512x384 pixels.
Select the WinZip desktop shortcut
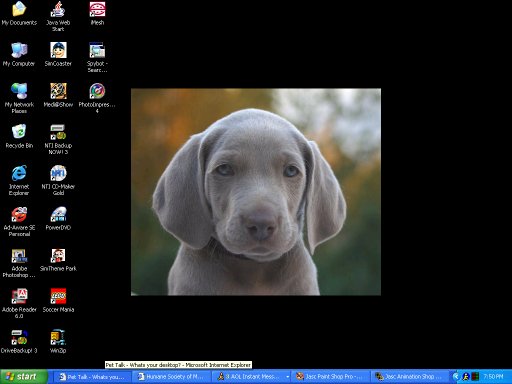tap(58, 341)
